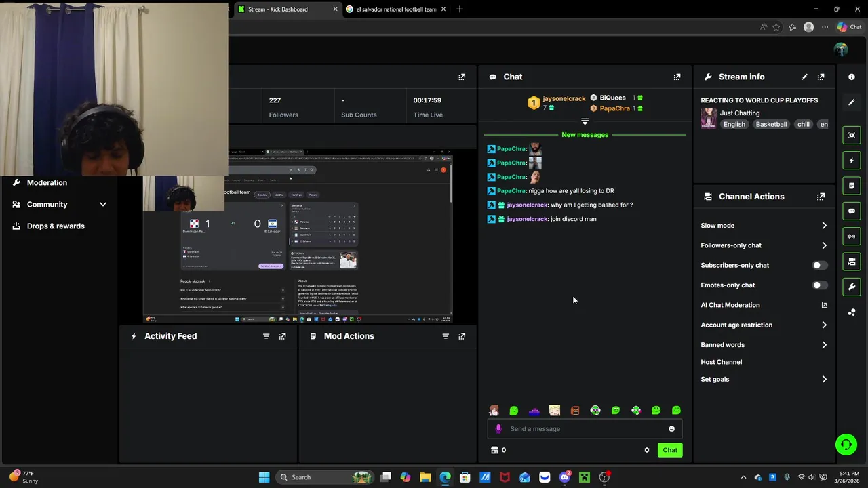This screenshot has width=868, height=488.
Task: Pop out the Activity Feed panel
Action: click(x=282, y=336)
